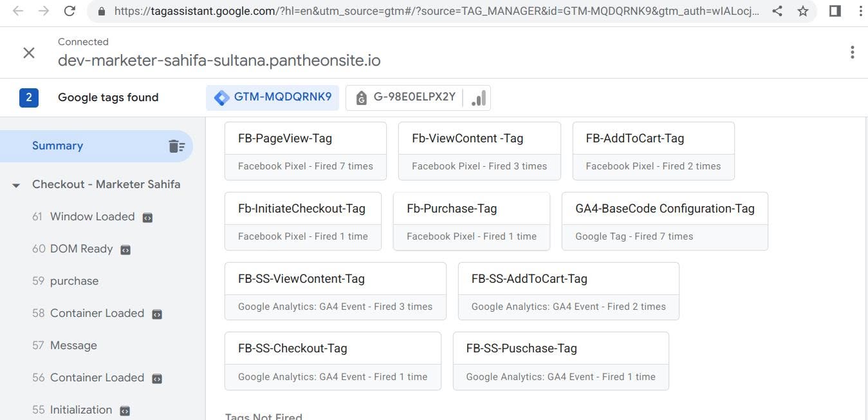Open the Fb-Purchase-Tag card

(x=472, y=221)
